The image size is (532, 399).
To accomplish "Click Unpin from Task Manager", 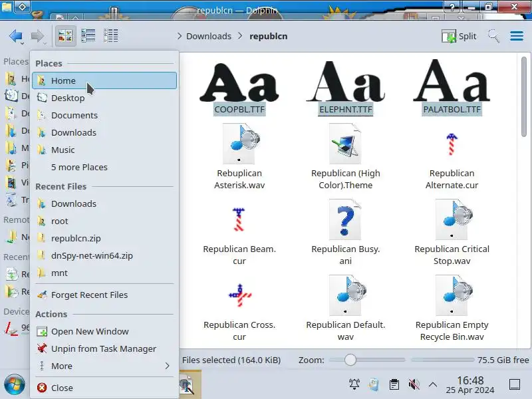I will (104, 348).
